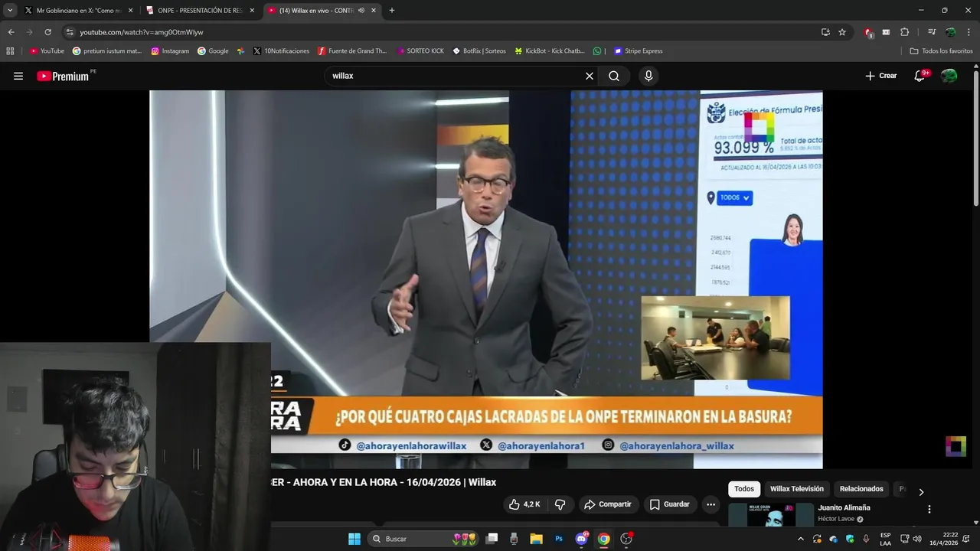
Task: Close the Willax en vivo tab
Action: click(x=374, y=11)
